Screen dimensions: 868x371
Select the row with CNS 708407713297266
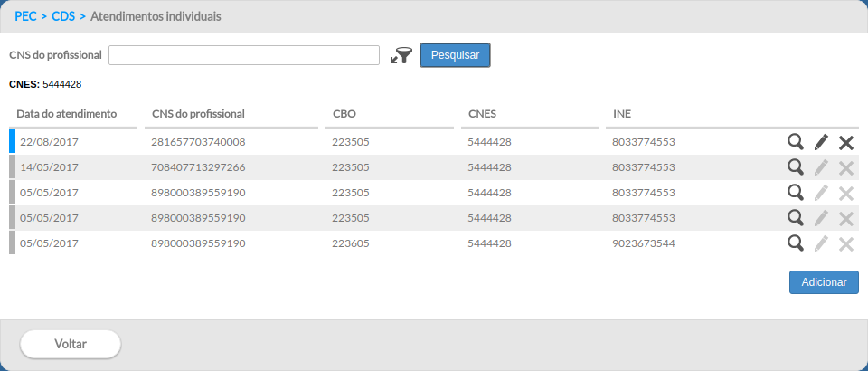pyautogui.click(x=434, y=167)
